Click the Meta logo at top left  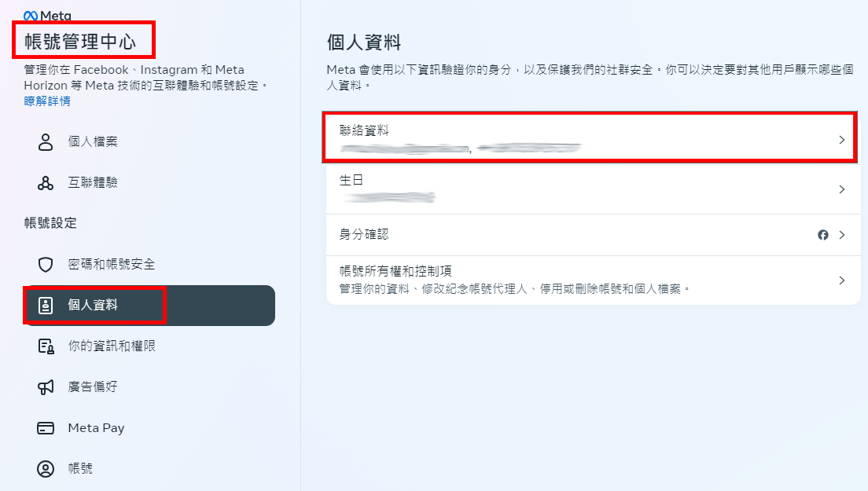(48, 16)
